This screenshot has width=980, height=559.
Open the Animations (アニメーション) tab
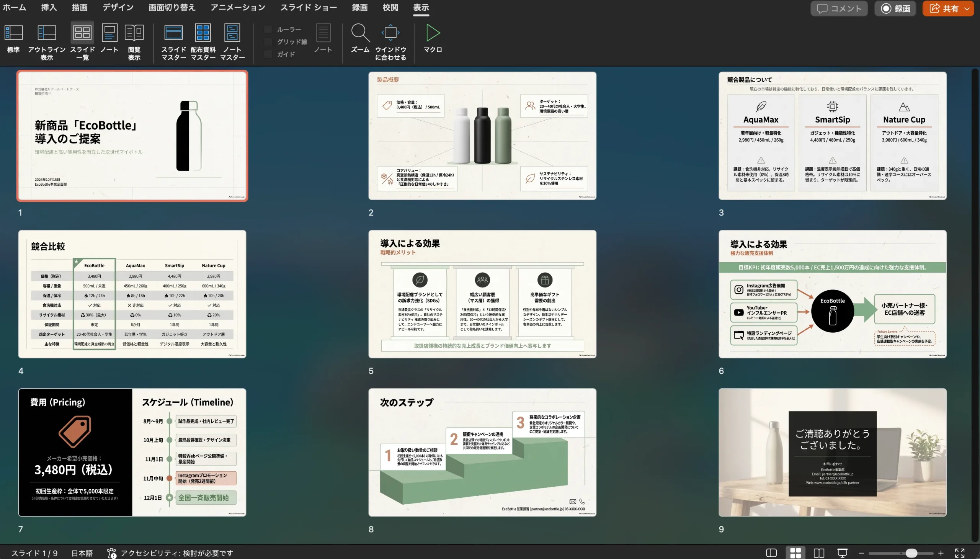tap(238, 7)
